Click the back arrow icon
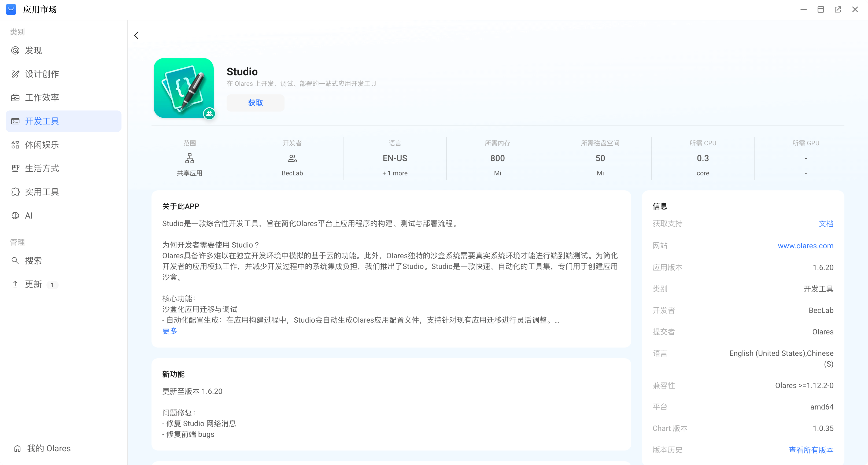The image size is (868, 465). click(136, 35)
